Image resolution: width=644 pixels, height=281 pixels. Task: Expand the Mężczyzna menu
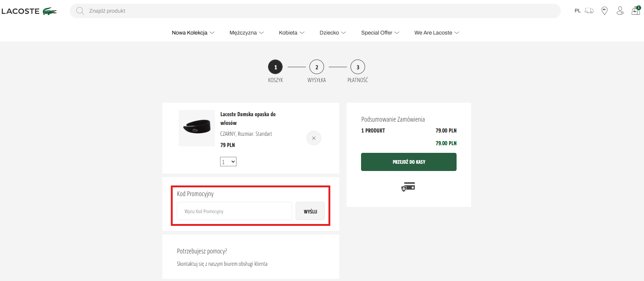pos(246,33)
